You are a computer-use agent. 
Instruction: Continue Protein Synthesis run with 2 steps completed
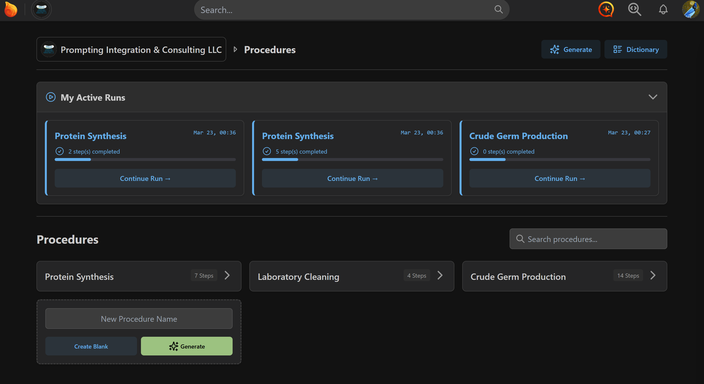145,178
